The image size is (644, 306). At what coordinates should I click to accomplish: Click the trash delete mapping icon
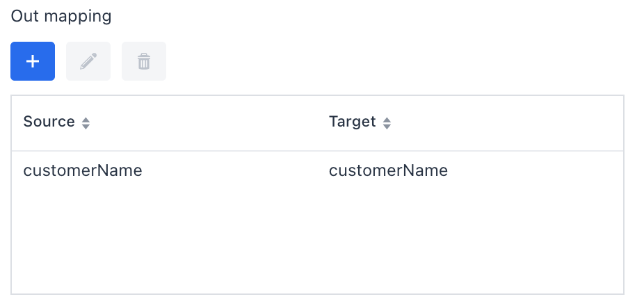(x=144, y=61)
